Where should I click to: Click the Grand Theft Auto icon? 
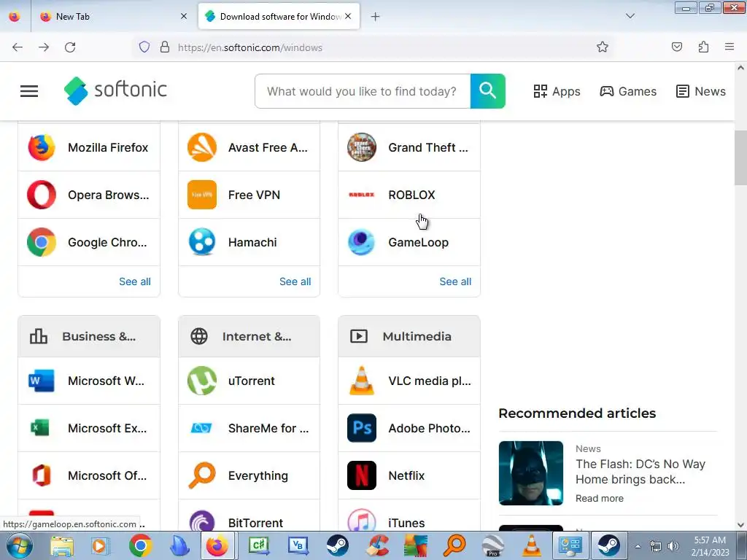(x=362, y=147)
